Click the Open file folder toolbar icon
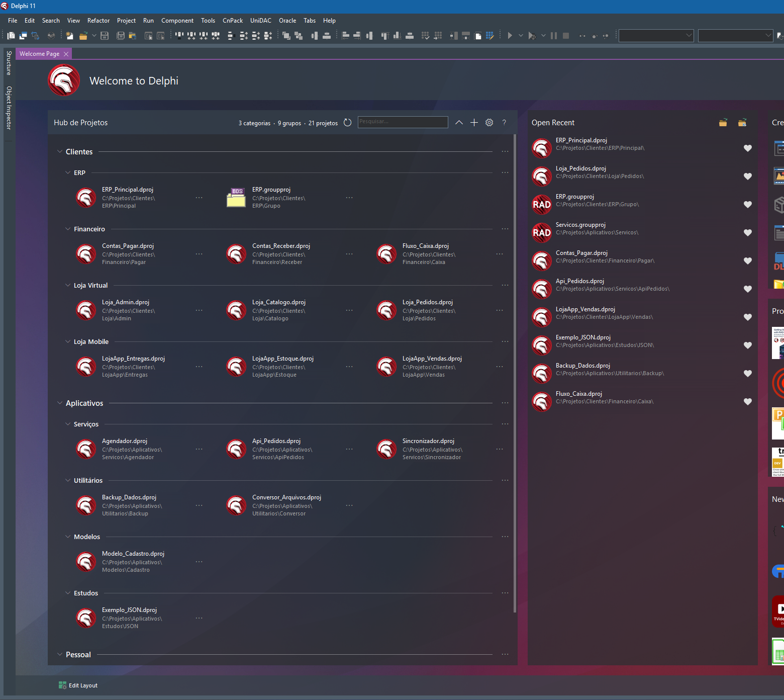The image size is (784, 700). coord(83,36)
